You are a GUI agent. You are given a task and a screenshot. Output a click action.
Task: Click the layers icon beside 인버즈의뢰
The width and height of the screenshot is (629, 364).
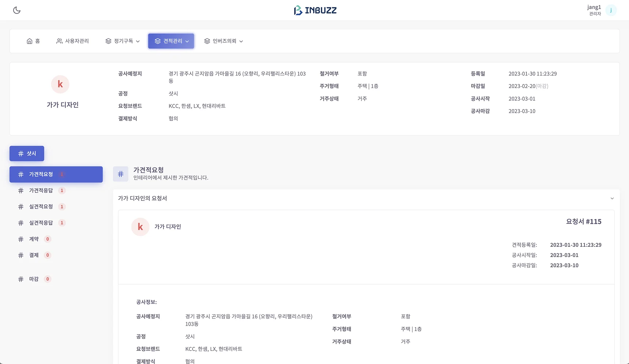click(207, 41)
